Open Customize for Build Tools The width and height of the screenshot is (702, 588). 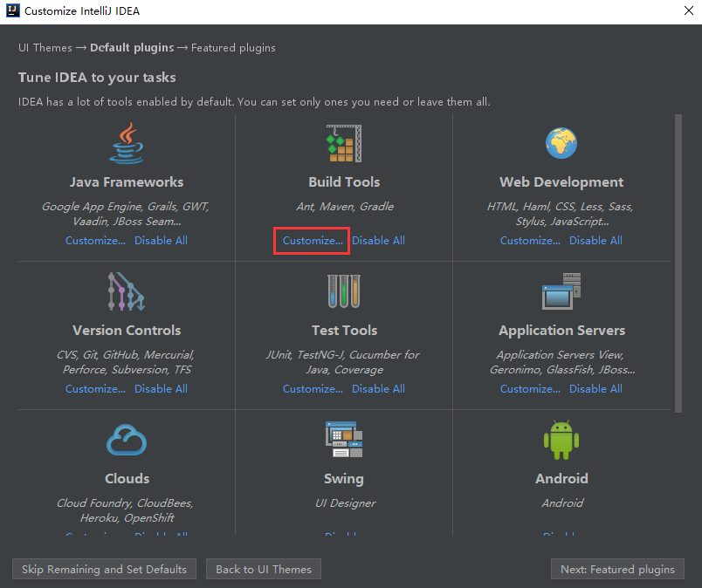pos(313,240)
